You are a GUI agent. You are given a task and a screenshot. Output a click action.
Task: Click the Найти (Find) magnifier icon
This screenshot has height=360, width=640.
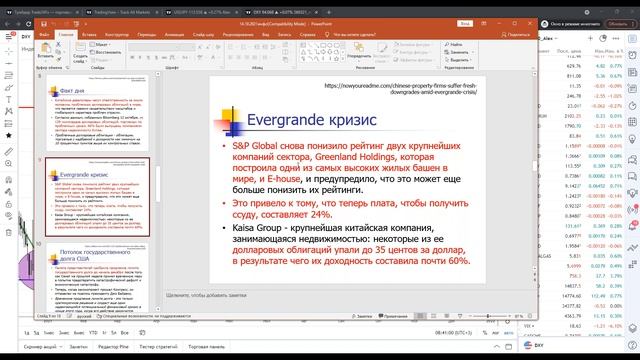click(447, 44)
